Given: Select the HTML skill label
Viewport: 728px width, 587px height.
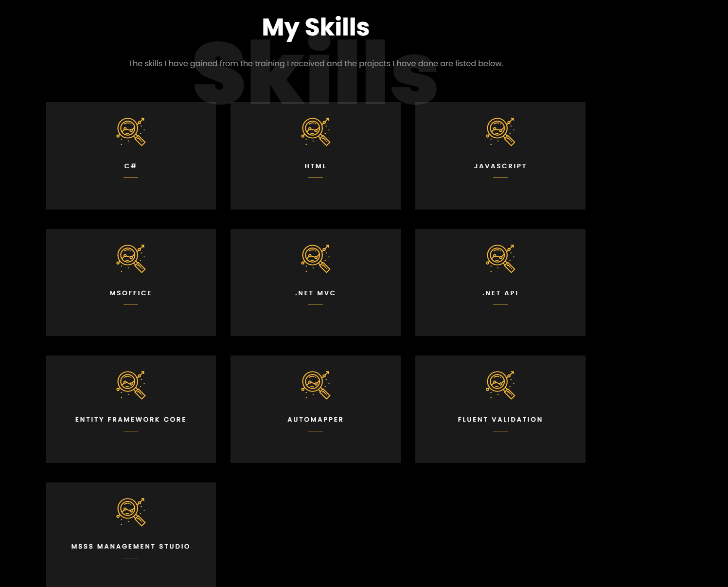Looking at the screenshot, I should point(315,166).
